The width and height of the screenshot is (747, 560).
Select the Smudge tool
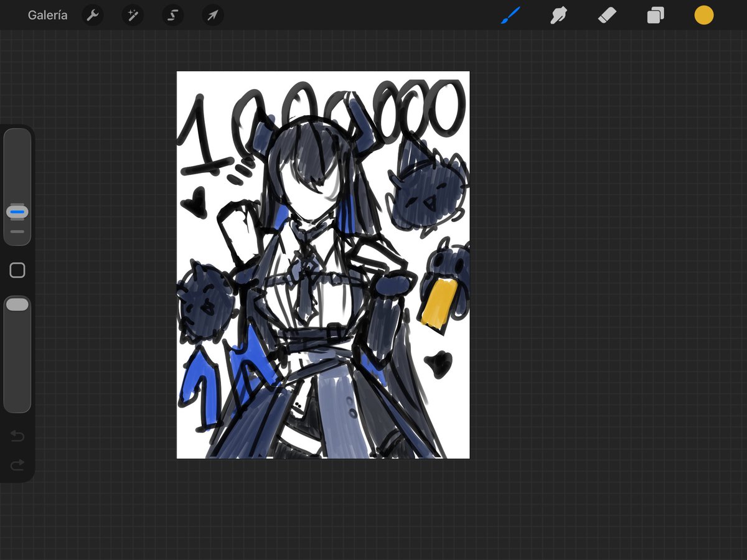pos(558,16)
